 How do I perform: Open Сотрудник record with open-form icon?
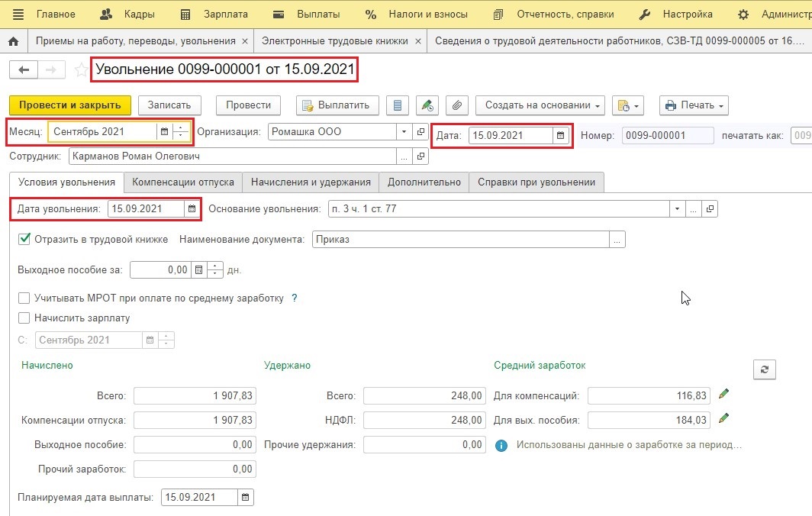[x=421, y=156]
